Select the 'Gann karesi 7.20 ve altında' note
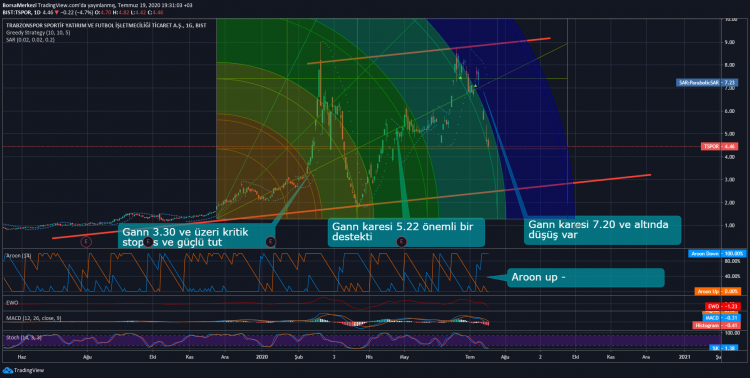 click(x=602, y=230)
